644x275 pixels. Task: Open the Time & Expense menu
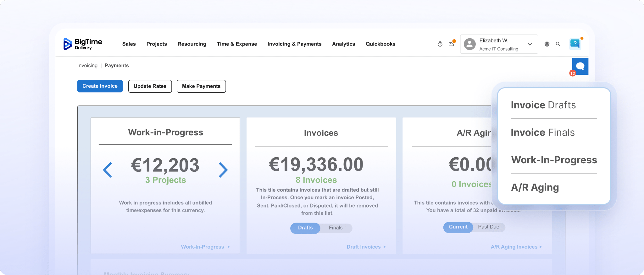click(x=237, y=44)
